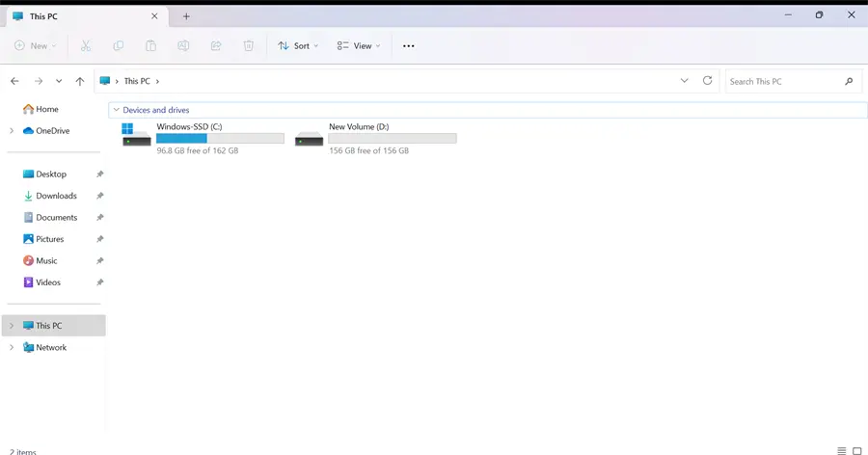This screenshot has height=455, width=868.
Task: Collapse the Devices and drives group
Action: coord(117,110)
